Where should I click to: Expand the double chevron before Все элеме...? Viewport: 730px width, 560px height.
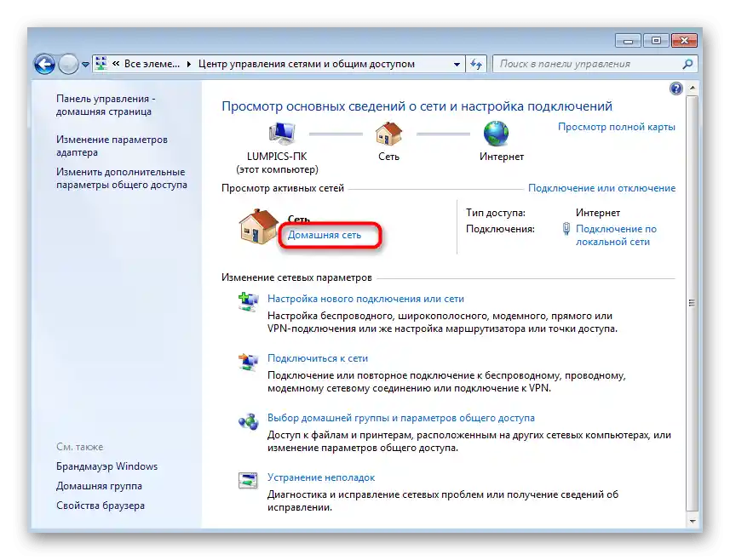pyautogui.click(x=116, y=64)
